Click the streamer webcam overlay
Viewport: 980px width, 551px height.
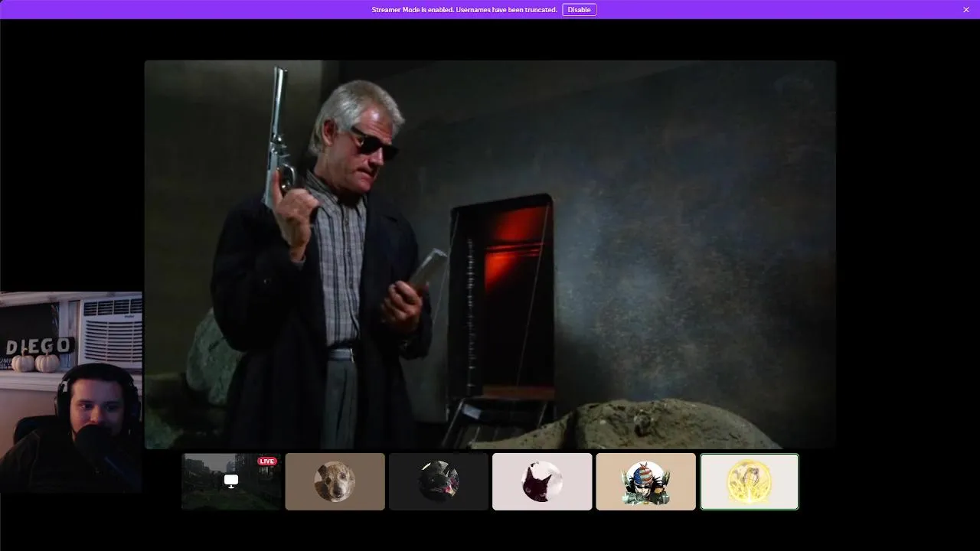(x=71, y=392)
